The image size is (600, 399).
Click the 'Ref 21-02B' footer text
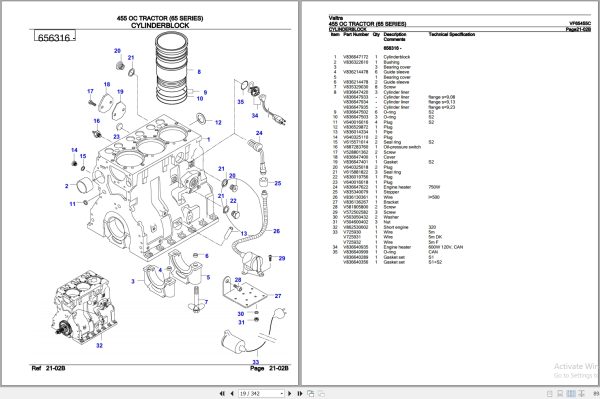(x=48, y=368)
